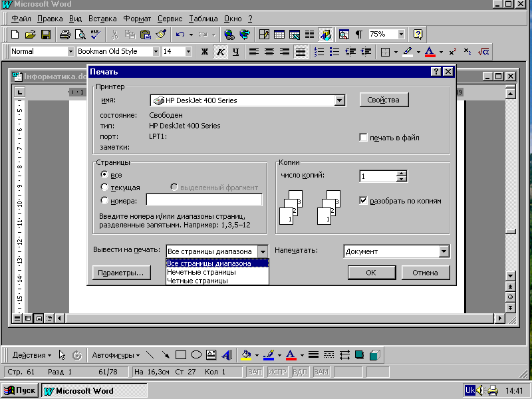Confirm printing with OK button

point(372,273)
